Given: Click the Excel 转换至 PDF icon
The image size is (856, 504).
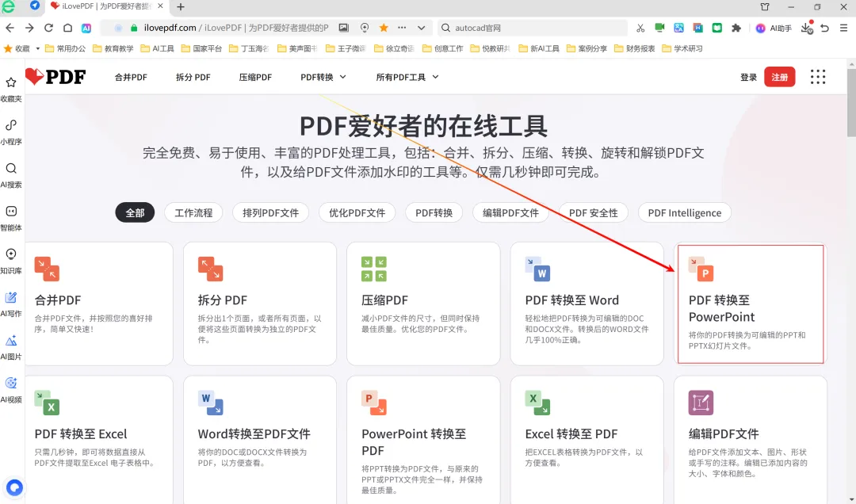Looking at the screenshot, I should pos(537,403).
